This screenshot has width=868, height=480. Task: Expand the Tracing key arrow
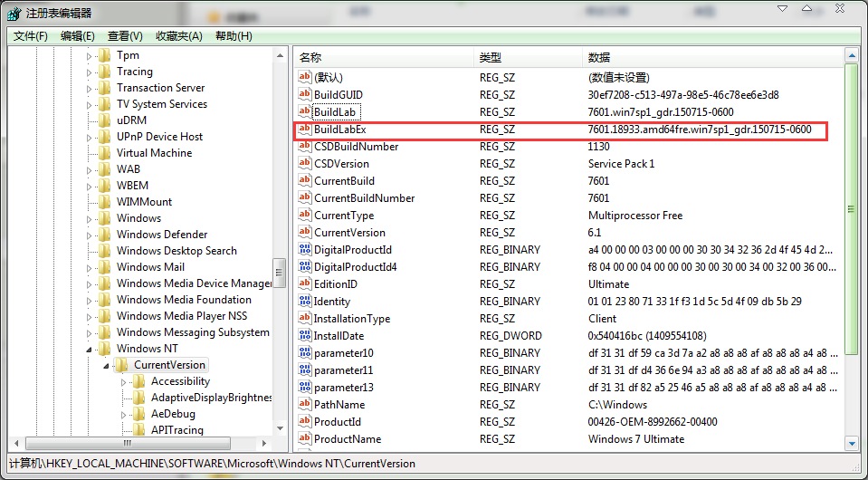click(x=90, y=72)
